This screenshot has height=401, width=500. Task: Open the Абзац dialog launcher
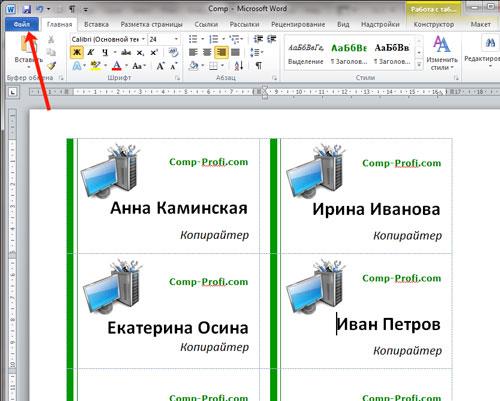[274, 78]
